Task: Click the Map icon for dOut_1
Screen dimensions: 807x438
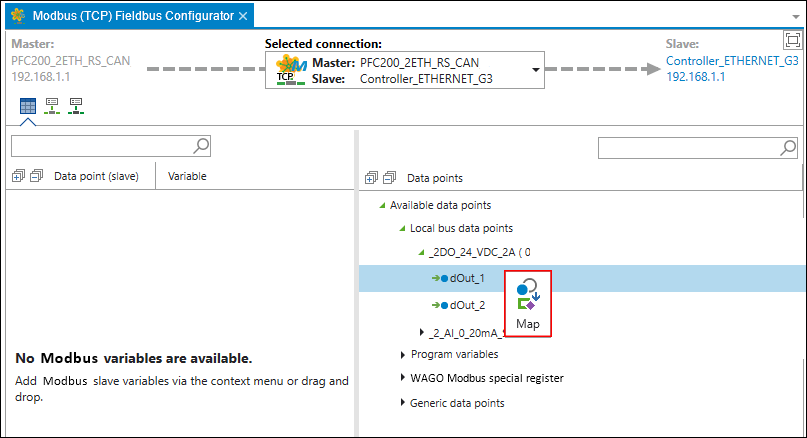Action: [x=528, y=303]
